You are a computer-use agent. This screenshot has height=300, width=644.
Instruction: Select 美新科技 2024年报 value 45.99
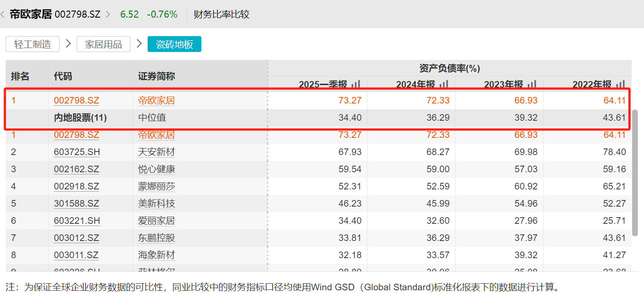click(x=438, y=204)
